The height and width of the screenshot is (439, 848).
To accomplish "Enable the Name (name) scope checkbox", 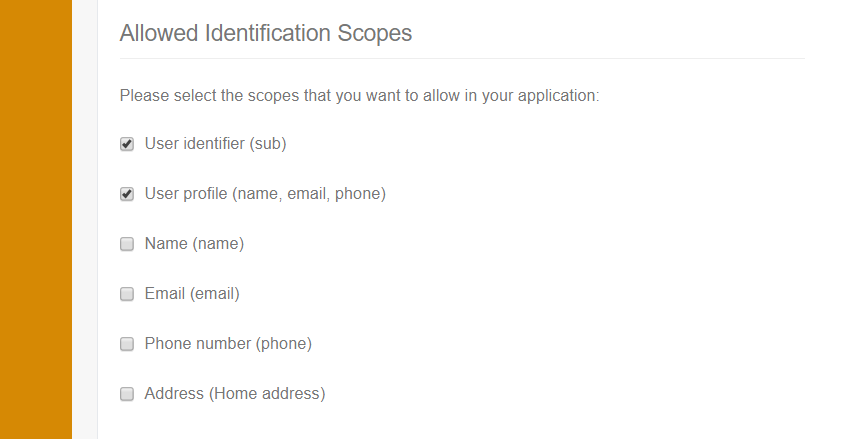I will pos(127,244).
